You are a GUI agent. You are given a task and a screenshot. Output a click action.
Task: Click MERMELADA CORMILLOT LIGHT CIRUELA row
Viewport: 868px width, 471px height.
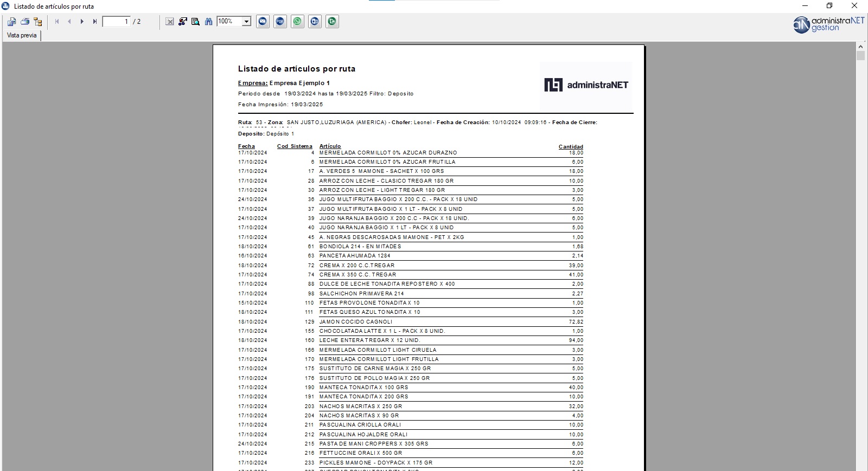pos(411,350)
